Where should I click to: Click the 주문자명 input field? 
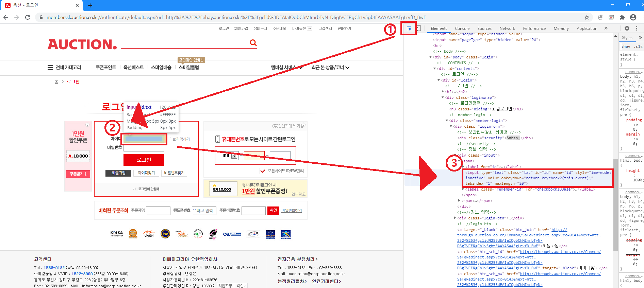coord(158,211)
